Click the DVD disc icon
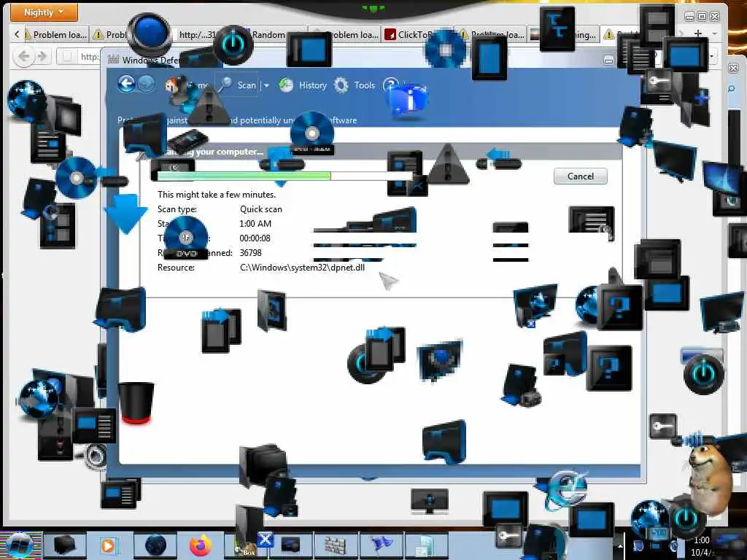The width and height of the screenshot is (747, 560). (x=186, y=238)
